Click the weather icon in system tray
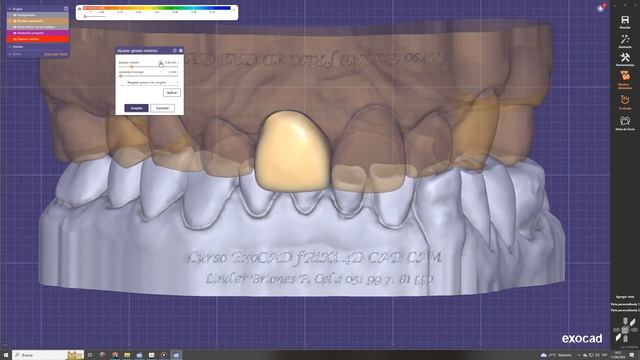640x360 pixels. [x=544, y=355]
